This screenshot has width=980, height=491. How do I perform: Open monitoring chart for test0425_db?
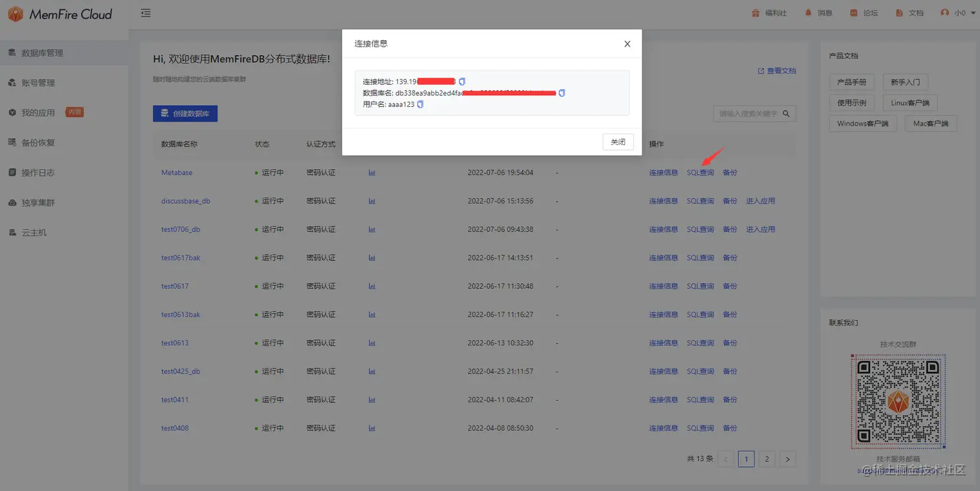click(372, 372)
